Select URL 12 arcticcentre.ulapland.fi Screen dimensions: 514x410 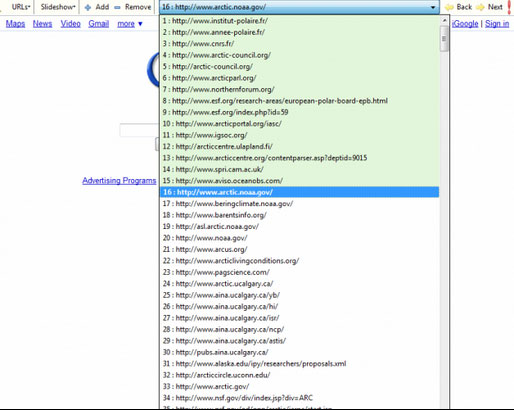coord(299,146)
